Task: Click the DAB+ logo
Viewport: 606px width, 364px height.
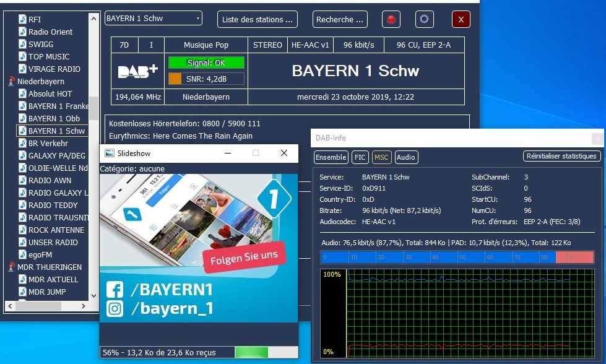Action: tap(138, 71)
